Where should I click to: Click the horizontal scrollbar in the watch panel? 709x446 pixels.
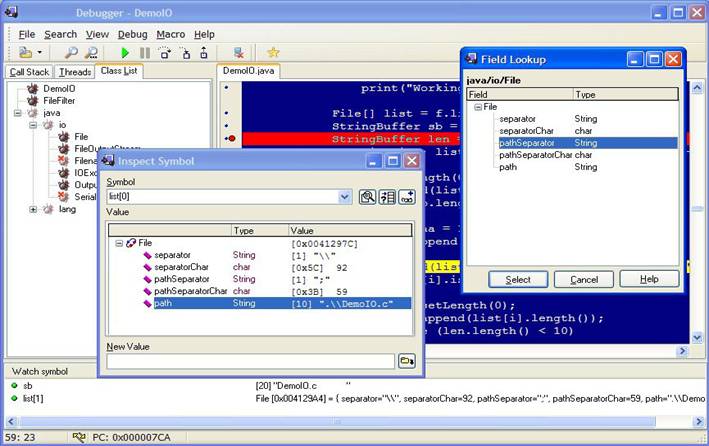click(336, 422)
